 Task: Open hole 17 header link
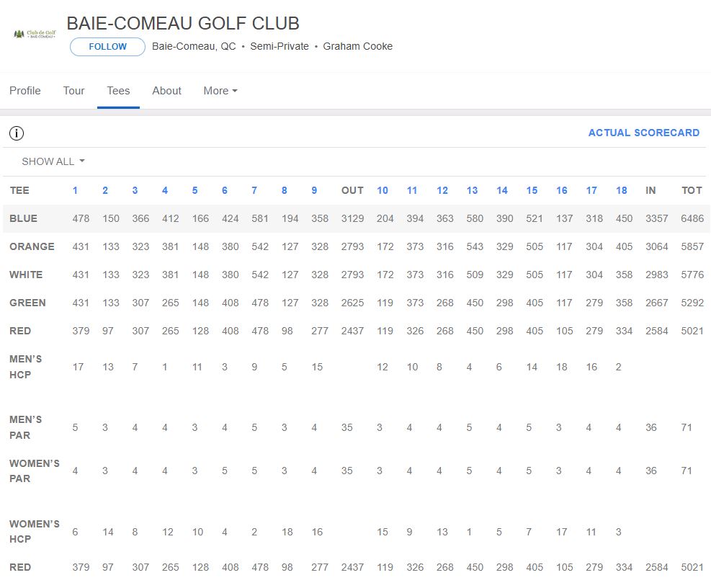(x=591, y=190)
